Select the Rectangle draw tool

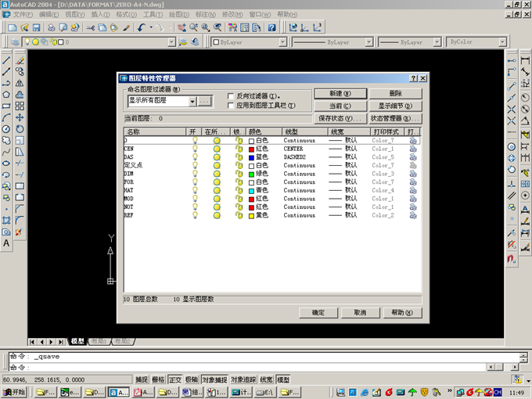click(x=6, y=106)
